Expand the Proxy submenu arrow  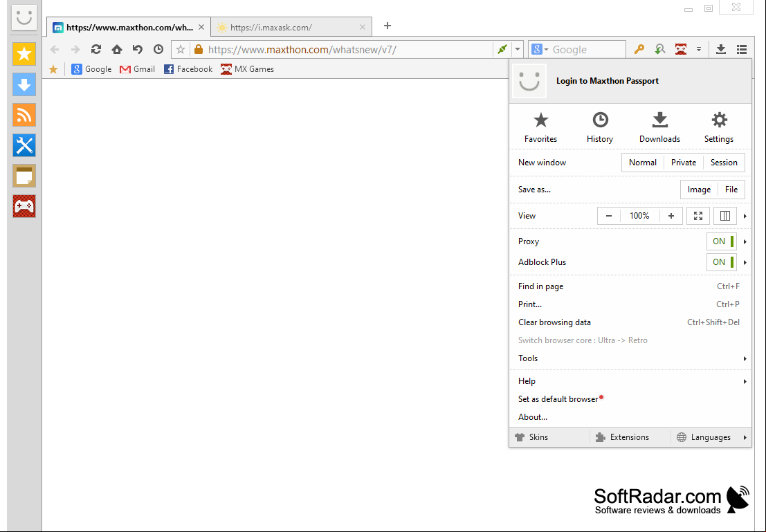tap(745, 241)
